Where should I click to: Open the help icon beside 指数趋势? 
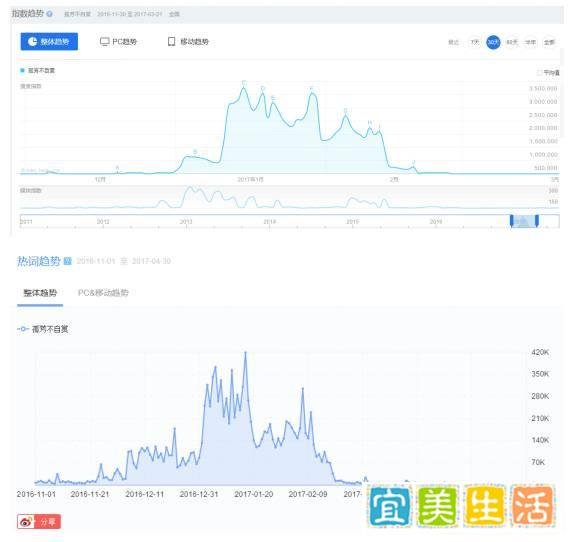(49, 14)
